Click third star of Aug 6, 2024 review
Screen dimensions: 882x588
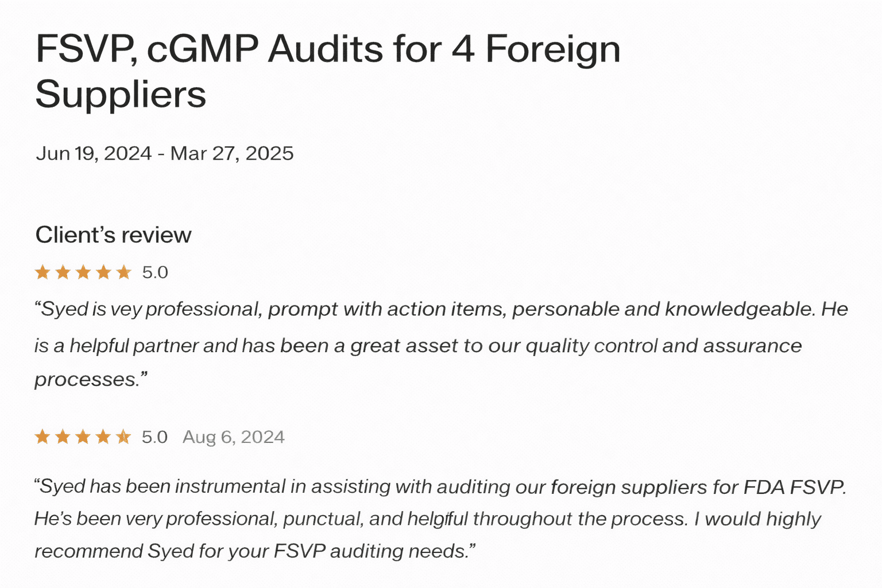tap(83, 437)
